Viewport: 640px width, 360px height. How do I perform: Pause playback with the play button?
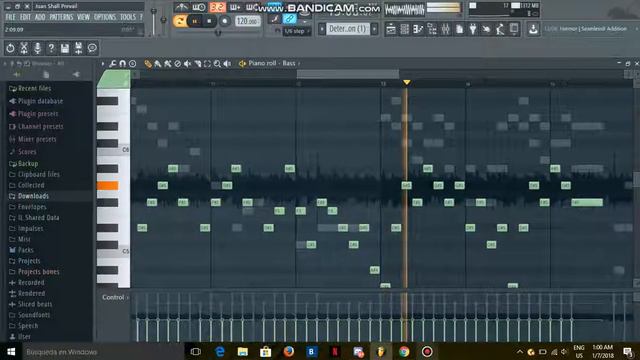(x=195, y=21)
